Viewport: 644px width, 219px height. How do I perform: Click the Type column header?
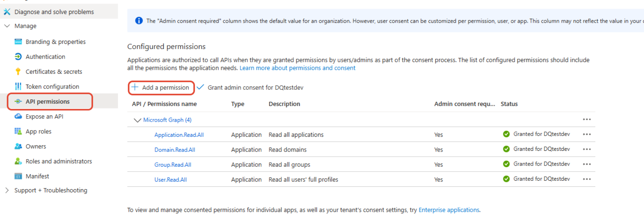pyautogui.click(x=238, y=104)
